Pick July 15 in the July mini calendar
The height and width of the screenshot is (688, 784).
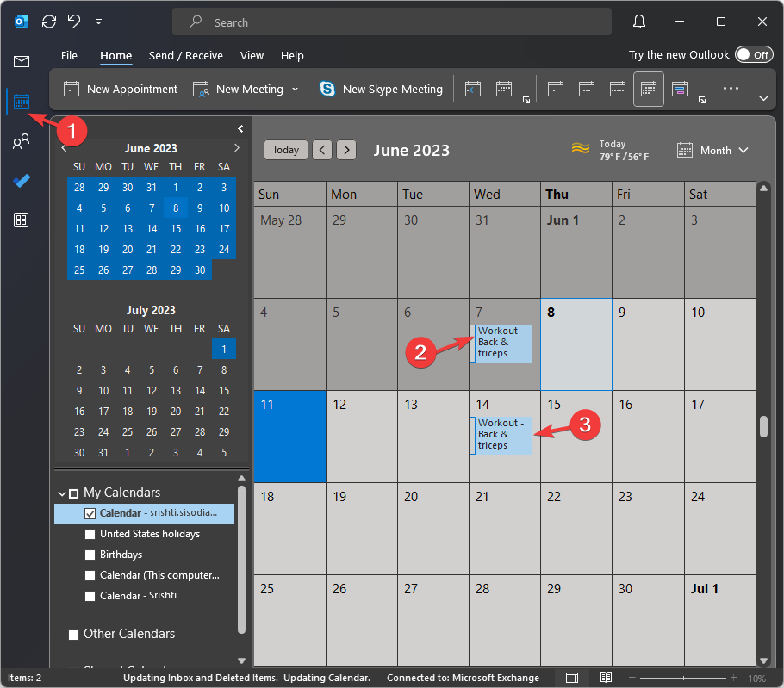[224, 391]
